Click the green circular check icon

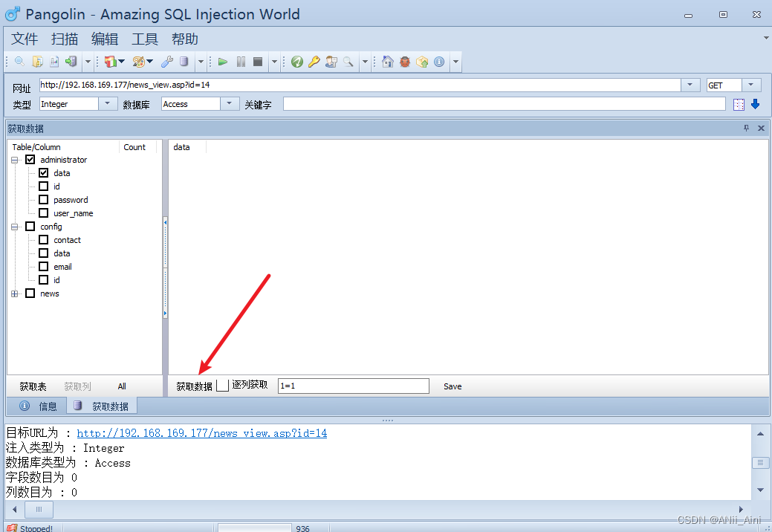tap(297, 62)
